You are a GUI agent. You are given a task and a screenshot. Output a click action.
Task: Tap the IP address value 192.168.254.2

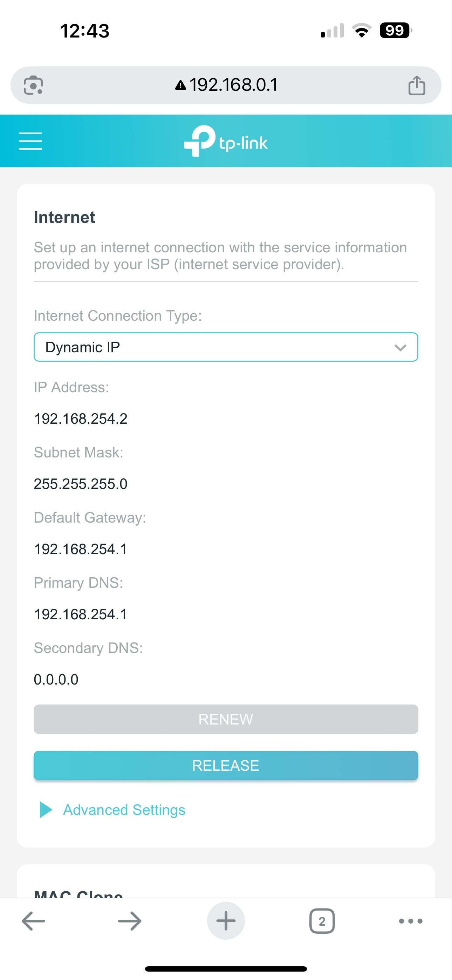pos(81,419)
